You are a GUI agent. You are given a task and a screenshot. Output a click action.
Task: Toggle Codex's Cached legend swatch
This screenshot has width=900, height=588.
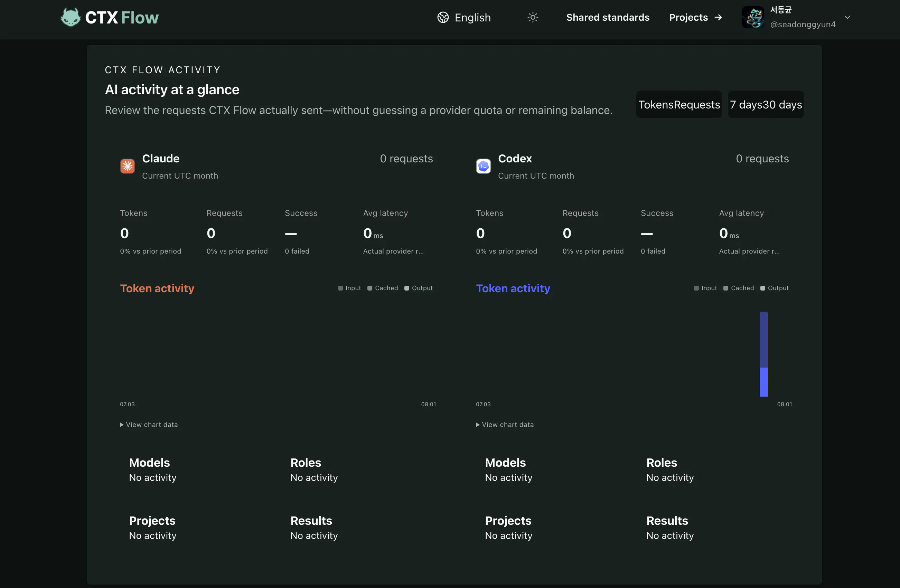pyautogui.click(x=726, y=288)
